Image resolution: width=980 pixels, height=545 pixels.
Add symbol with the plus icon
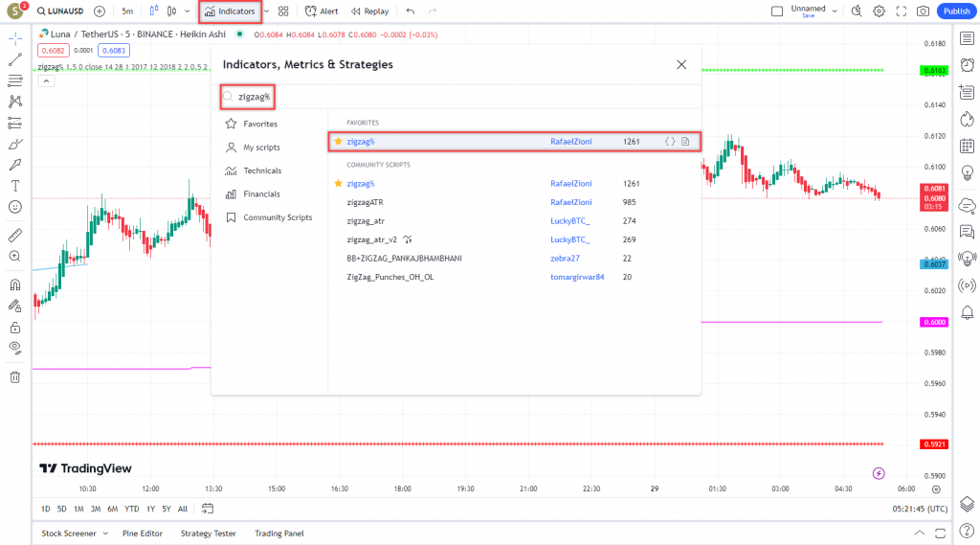coord(100,11)
